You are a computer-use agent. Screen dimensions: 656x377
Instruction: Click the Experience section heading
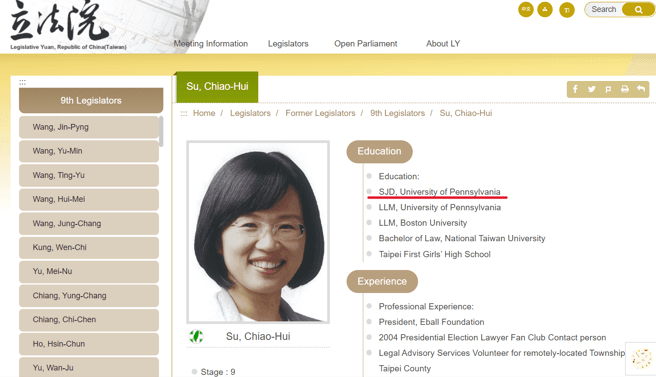click(382, 282)
